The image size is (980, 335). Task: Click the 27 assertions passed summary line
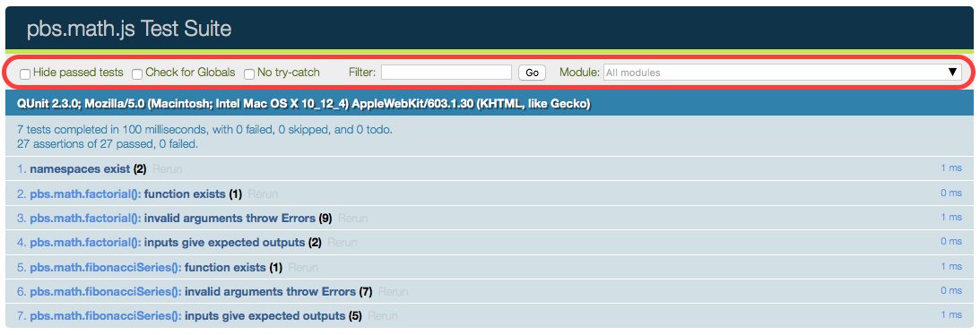click(x=108, y=144)
